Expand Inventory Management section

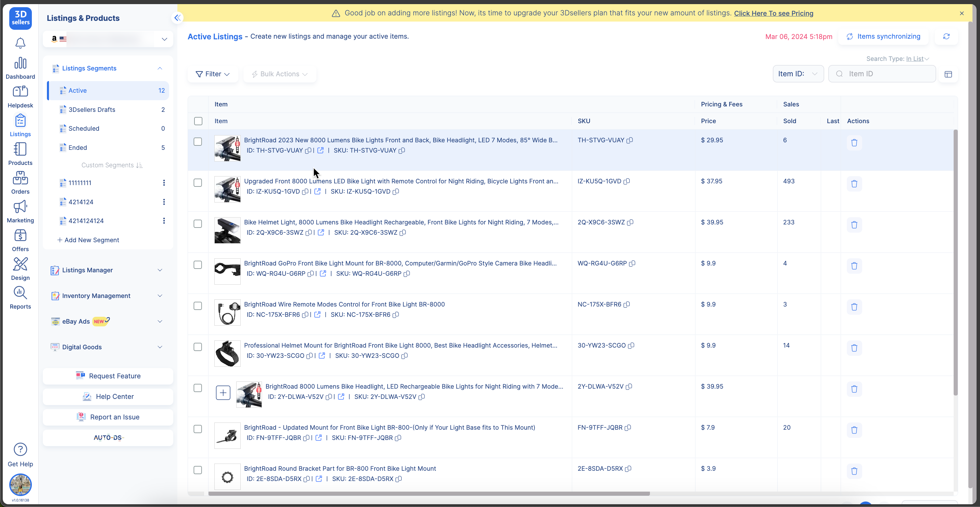(108, 296)
